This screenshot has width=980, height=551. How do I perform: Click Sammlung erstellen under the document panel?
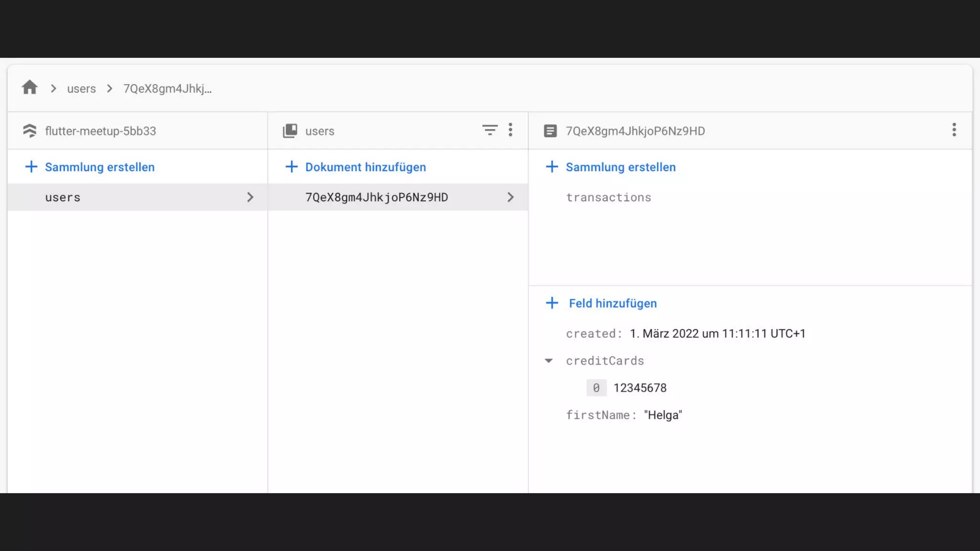click(x=620, y=167)
